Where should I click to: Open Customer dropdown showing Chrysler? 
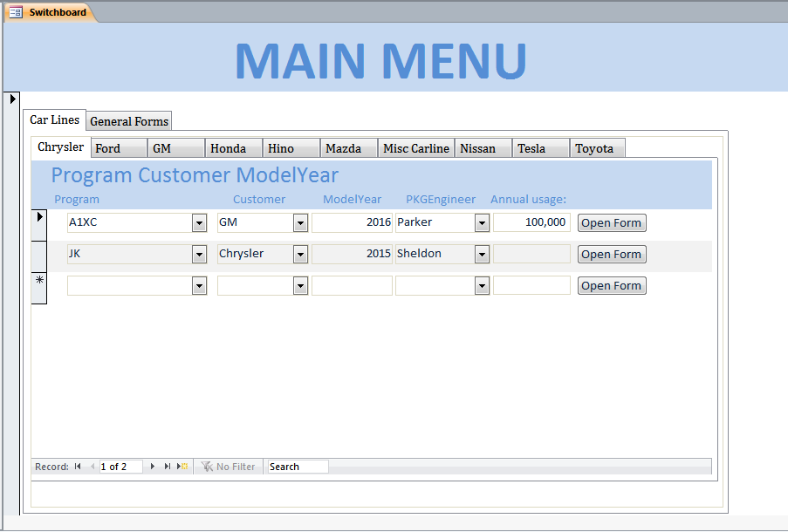[300, 255]
